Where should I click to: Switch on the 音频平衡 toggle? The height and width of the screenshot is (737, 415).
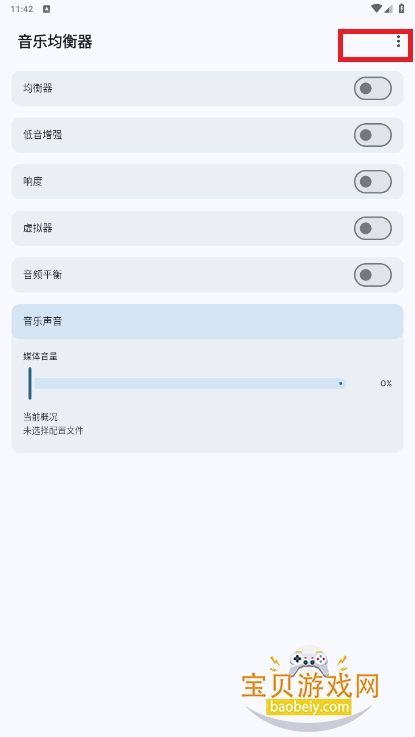(x=373, y=274)
